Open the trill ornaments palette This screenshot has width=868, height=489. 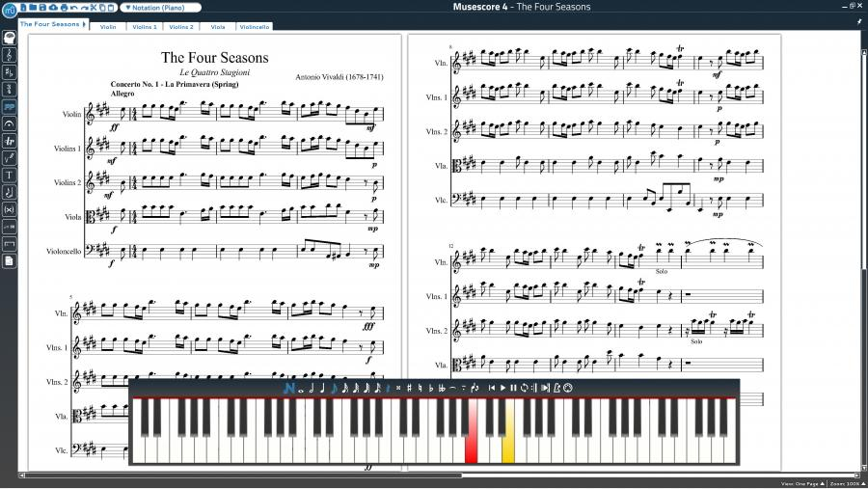(10, 141)
